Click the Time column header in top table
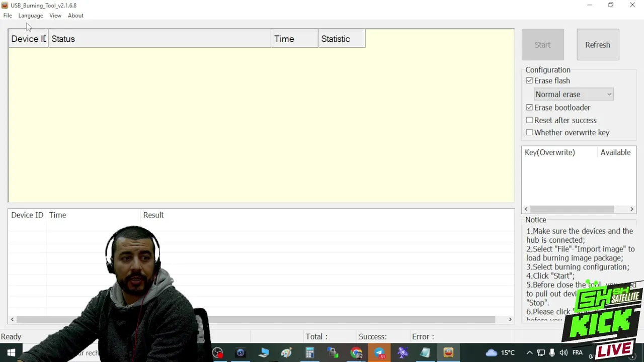This screenshot has width=644, height=362. click(294, 39)
